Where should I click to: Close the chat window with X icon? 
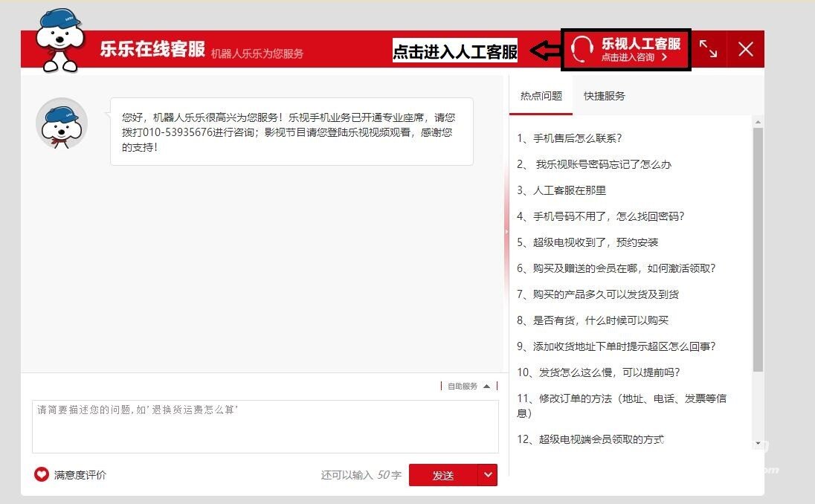tap(746, 49)
